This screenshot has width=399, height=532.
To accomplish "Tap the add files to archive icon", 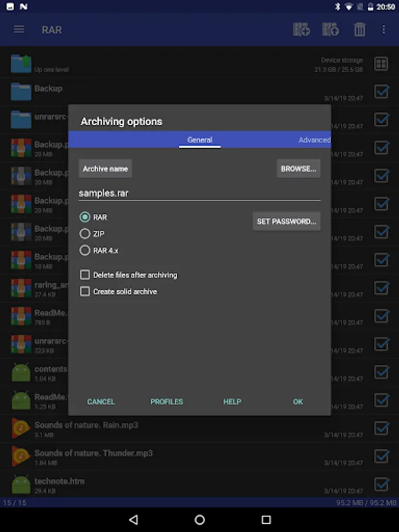I will [301, 30].
